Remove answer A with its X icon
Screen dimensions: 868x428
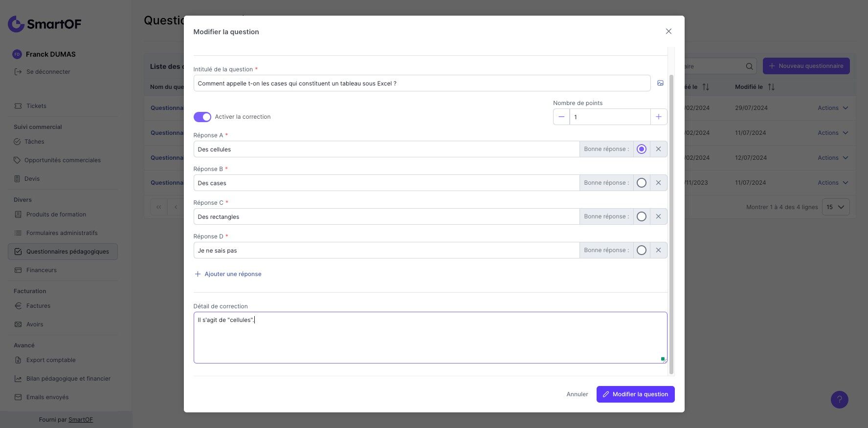click(x=658, y=149)
